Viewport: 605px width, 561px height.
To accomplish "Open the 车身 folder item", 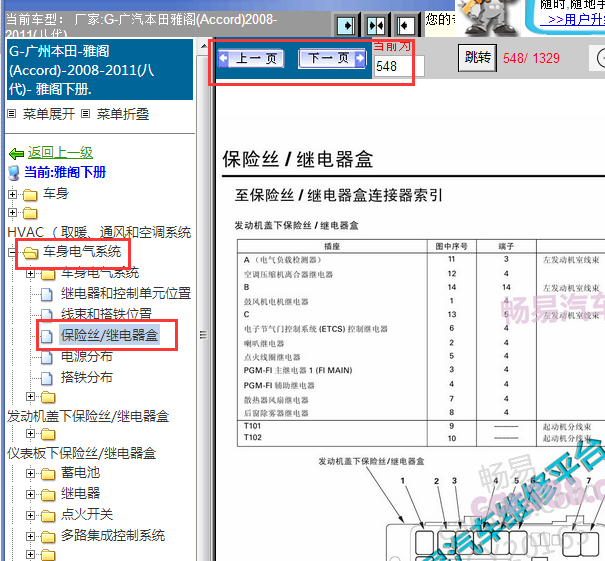I will click(x=56, y=194).
